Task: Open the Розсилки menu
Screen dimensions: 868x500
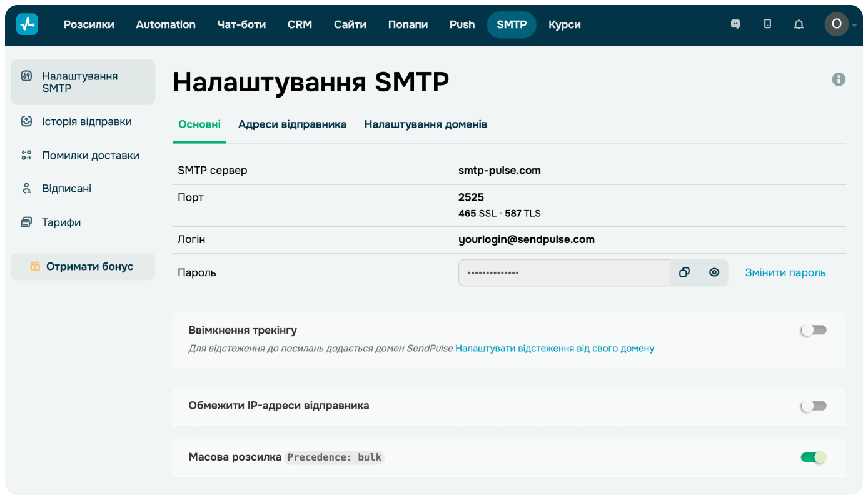Action: [x=89, y=24]
